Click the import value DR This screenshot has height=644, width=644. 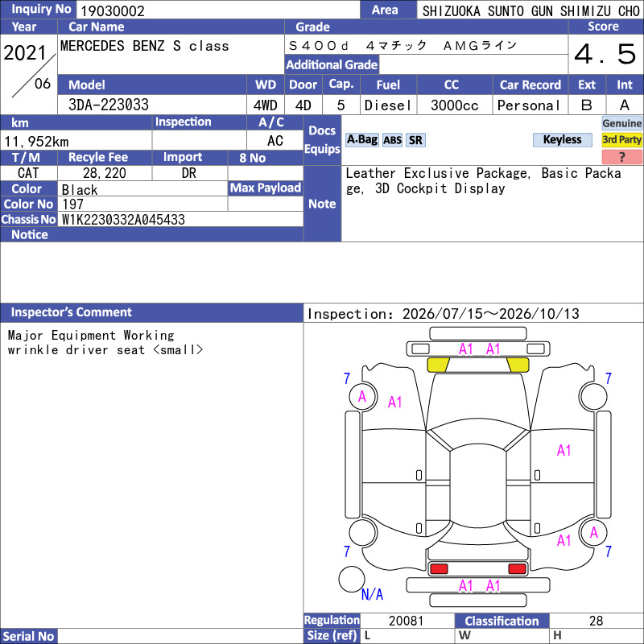(x=189, y=173)
